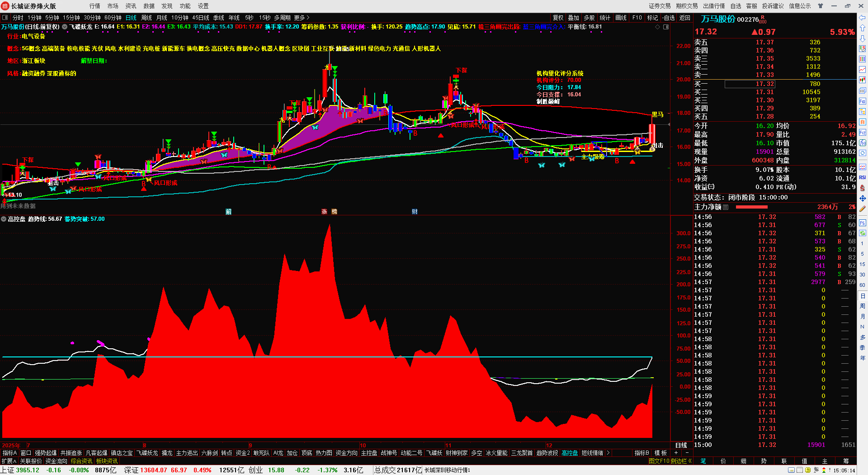Expand the 指标A selector
868x475 pixels.
[x=9, y=453]
